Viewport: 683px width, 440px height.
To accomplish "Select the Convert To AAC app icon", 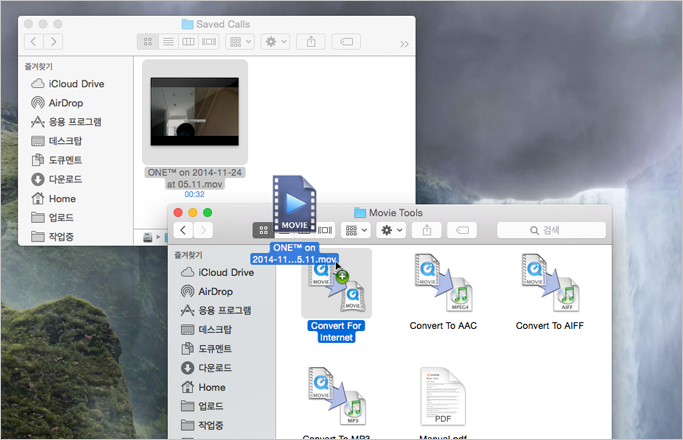I will click(x=443, y=282).
